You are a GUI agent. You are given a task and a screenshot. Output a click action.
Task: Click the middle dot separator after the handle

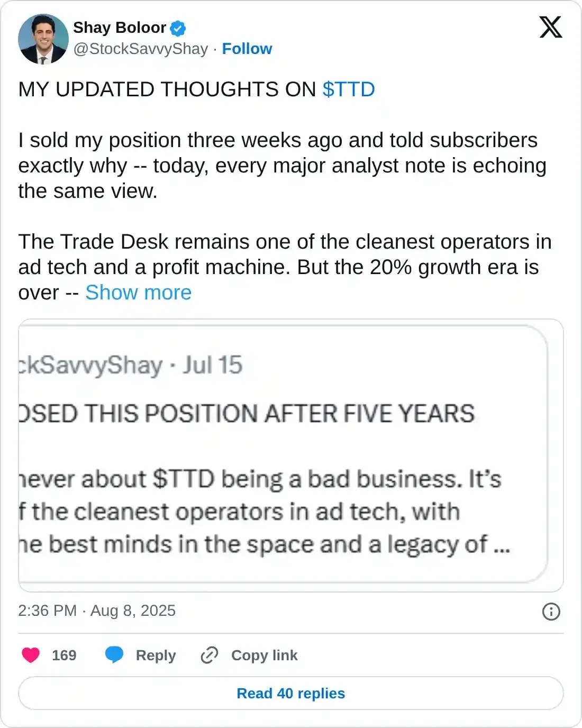click(x=215, y=49)
